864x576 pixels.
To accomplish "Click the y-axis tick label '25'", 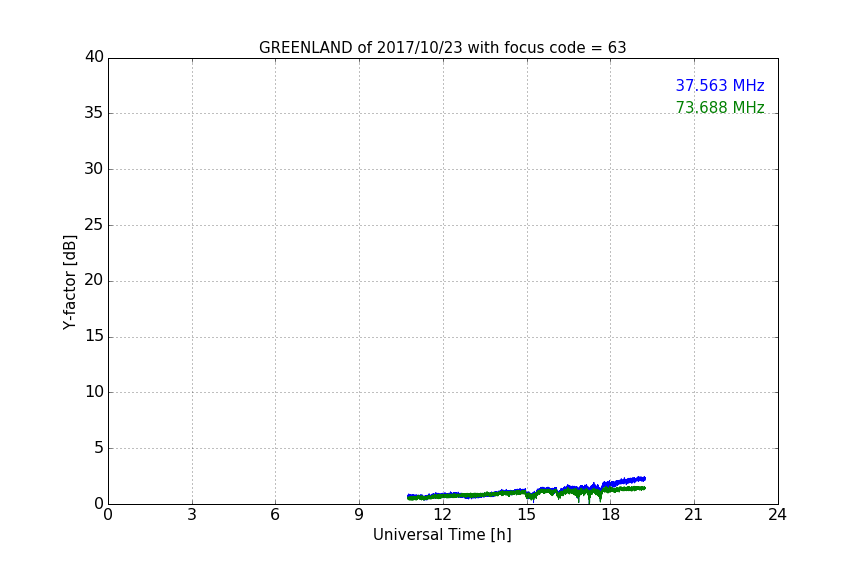I will (x=94, y=225).
